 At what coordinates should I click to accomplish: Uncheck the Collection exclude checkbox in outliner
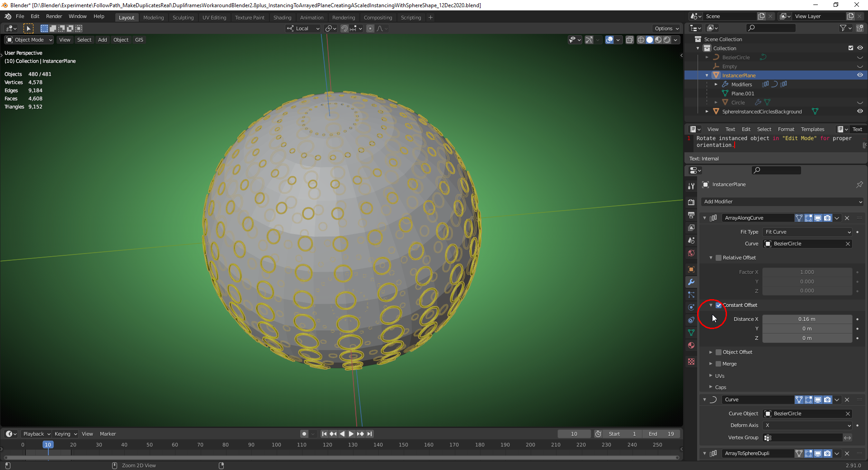pos(851,48)
